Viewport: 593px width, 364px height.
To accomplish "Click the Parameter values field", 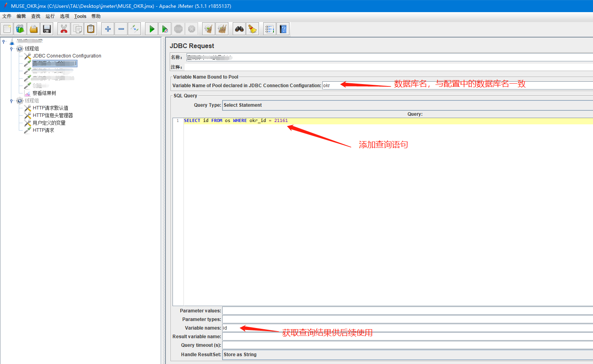I will [x=408, y=311].
